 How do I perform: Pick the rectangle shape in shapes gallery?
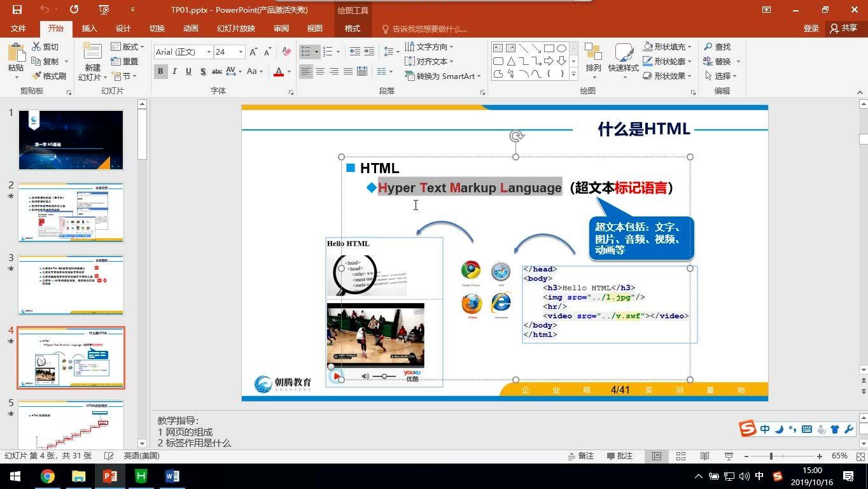498,61
